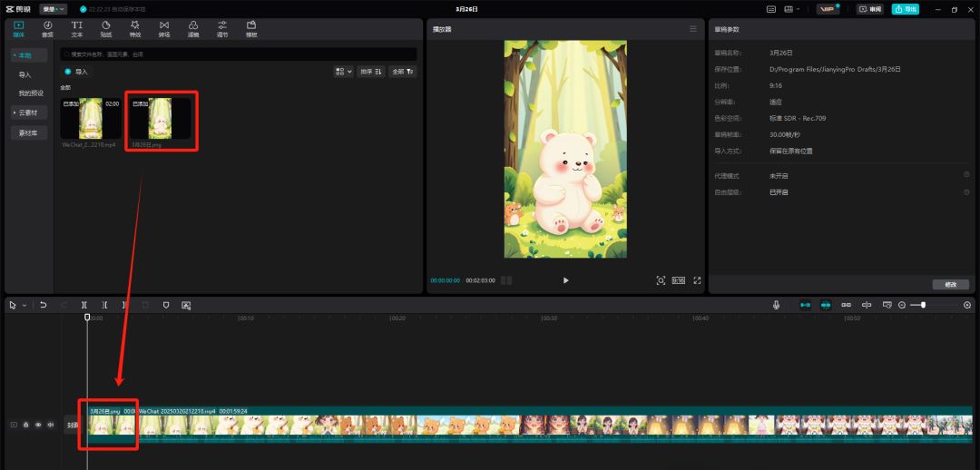This screenshot has height=470, width=980.
Task: Expand the grid view mode dropdown
Action: click(343, 71)
